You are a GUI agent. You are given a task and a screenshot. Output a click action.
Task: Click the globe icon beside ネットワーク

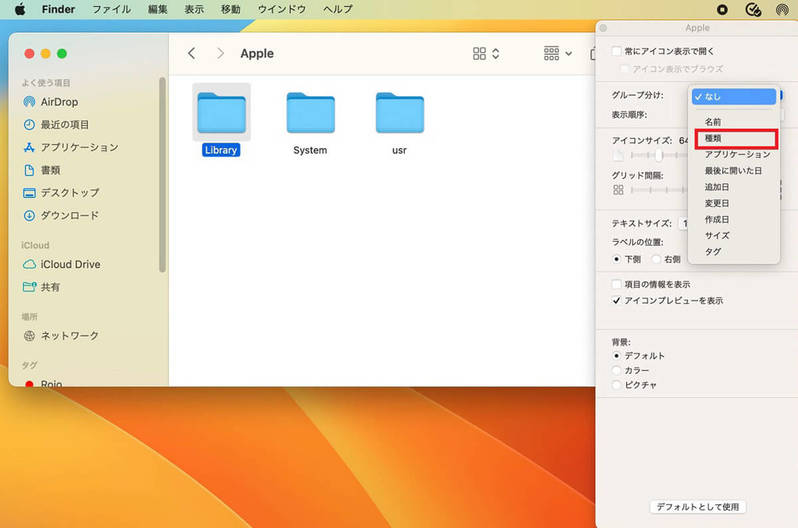pyautogui.click(x=30, y=336)
